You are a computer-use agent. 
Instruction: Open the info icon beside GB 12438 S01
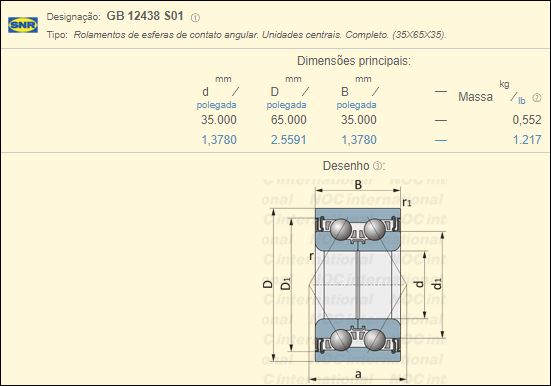[x=195, y=18]
